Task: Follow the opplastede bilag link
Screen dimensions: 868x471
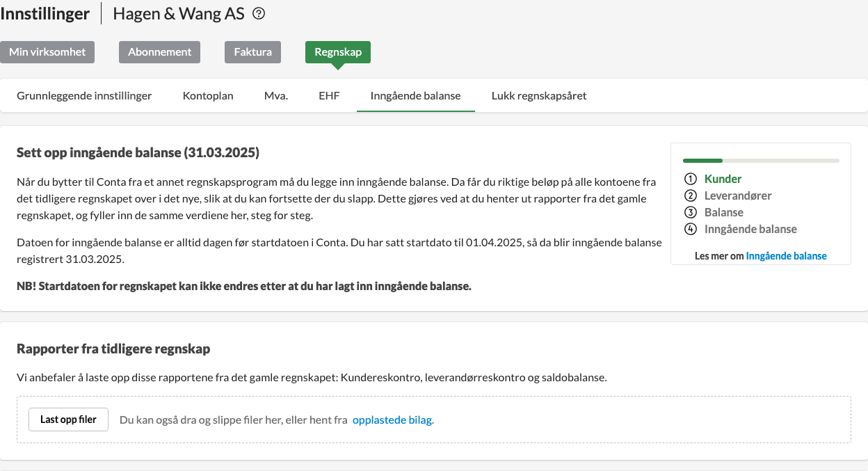Action: pyautogui.click(x=393, y=420)
